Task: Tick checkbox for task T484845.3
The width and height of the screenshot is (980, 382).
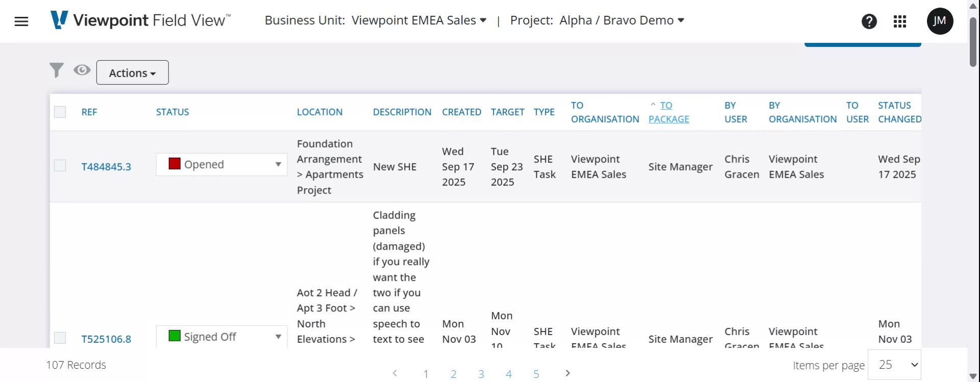Action: [60, 165]
